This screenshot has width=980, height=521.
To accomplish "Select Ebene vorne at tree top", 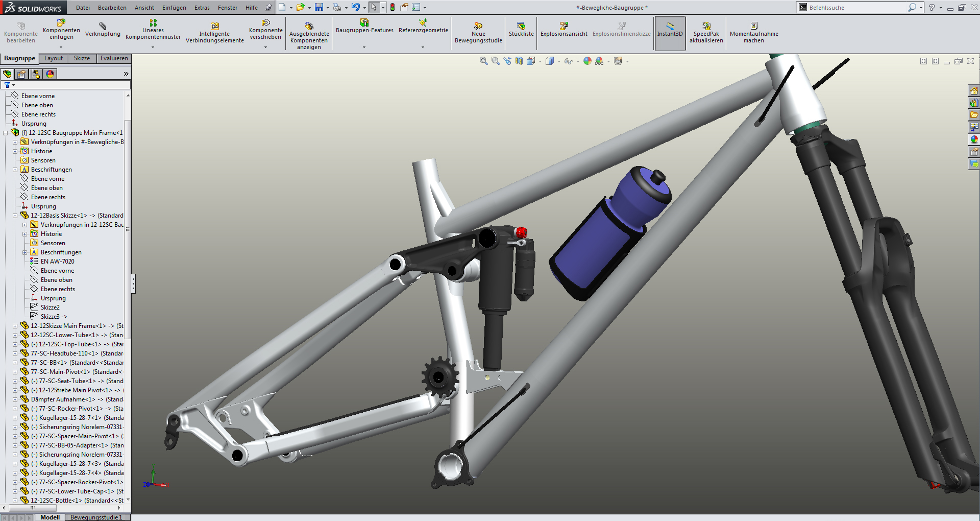I will pyautogui.click(x=38, y=96).
